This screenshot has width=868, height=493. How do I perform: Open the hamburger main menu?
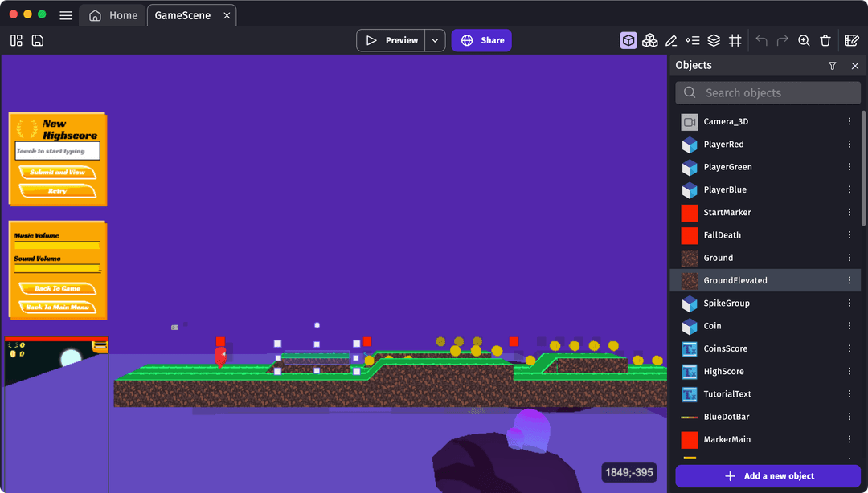coord(65,14)
